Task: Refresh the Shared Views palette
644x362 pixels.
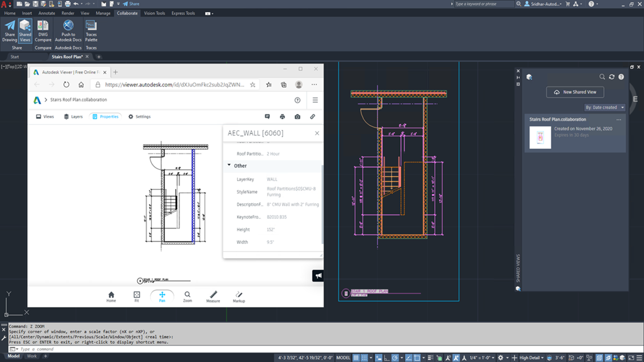Action: [x=612, y=77]
